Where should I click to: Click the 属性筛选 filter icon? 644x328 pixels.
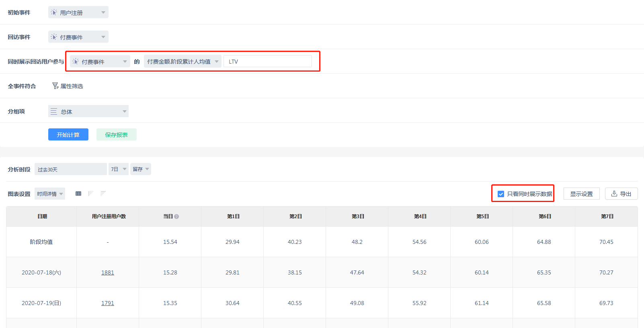point(55,86)
